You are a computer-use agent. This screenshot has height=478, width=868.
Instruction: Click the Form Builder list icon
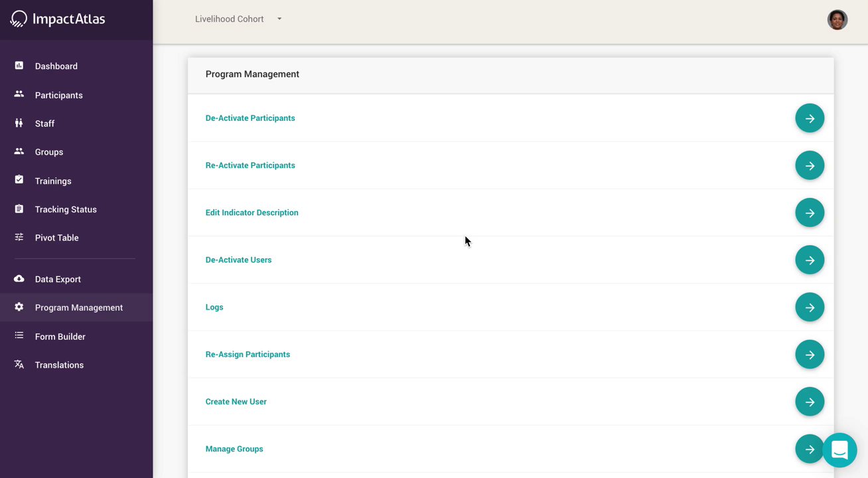19,336
